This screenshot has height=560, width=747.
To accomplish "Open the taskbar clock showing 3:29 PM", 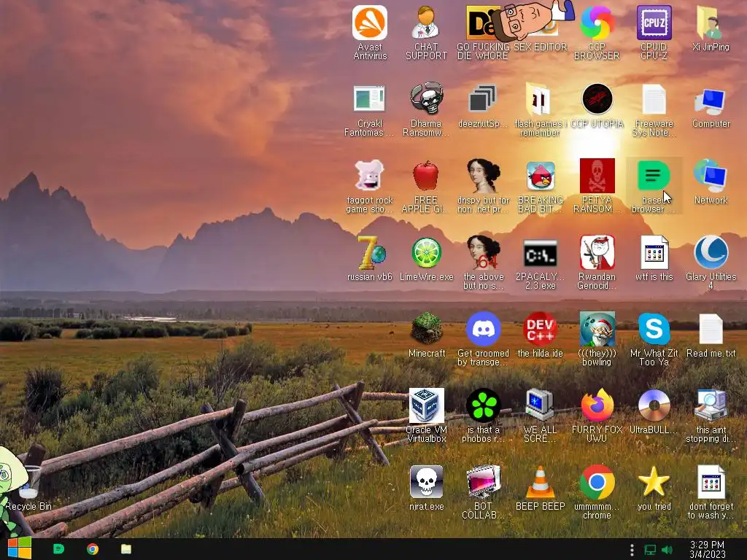I will coord(708,549).
